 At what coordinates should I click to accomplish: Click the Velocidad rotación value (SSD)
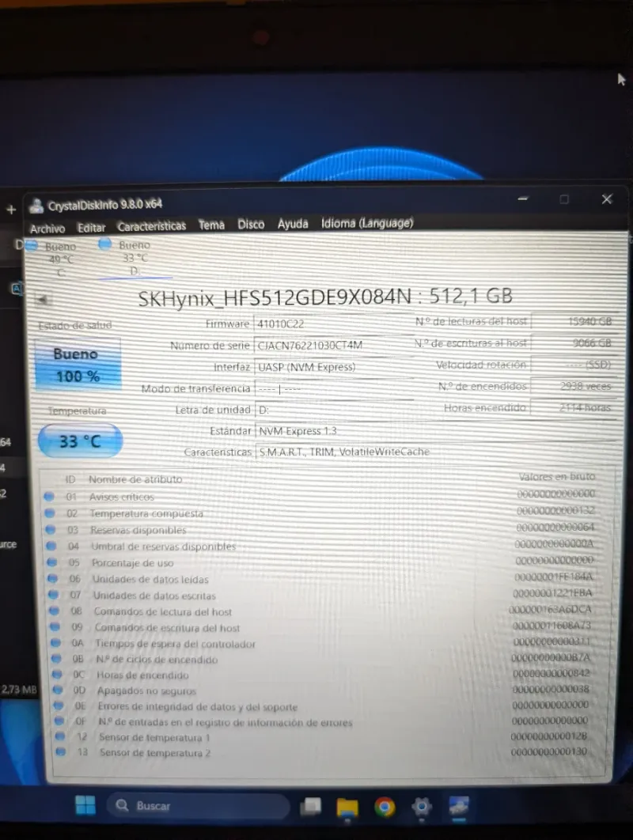(574, 365)
